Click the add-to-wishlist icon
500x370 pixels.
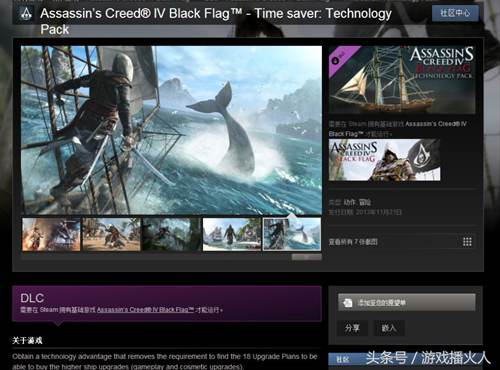pos(347,303)
